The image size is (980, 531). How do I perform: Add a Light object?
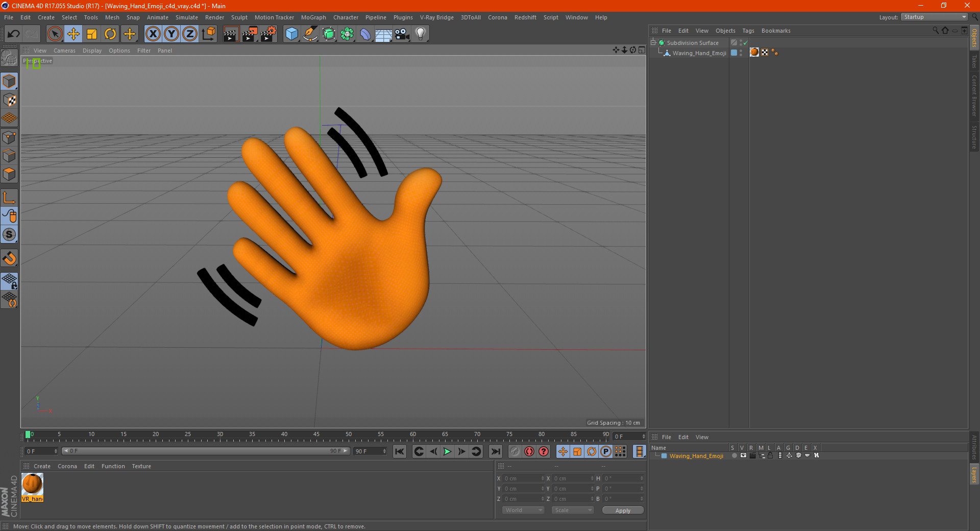click(x=421, y=34)
